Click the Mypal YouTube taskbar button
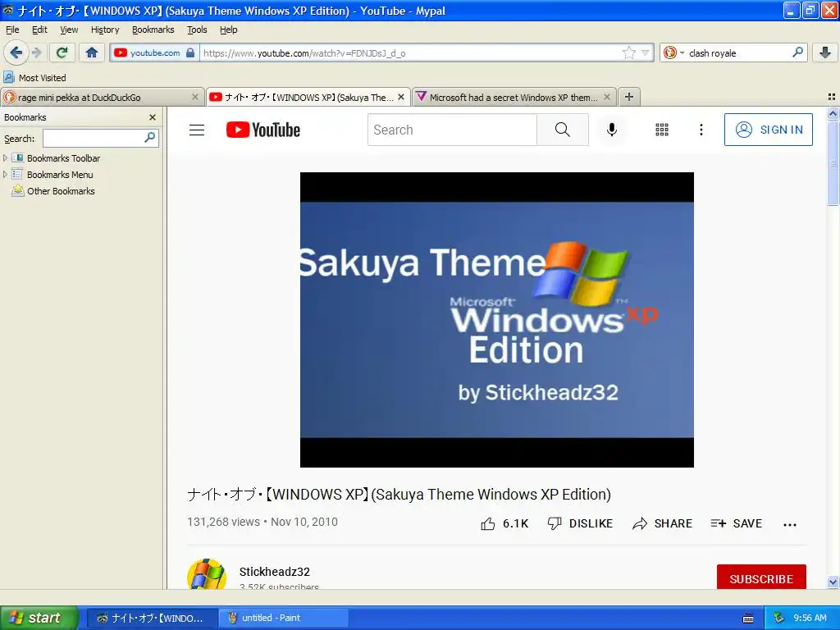 [x=152, y=618]
